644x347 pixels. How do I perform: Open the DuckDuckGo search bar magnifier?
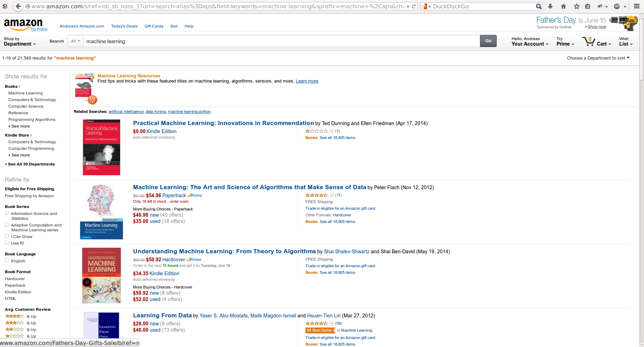[538, 6]
